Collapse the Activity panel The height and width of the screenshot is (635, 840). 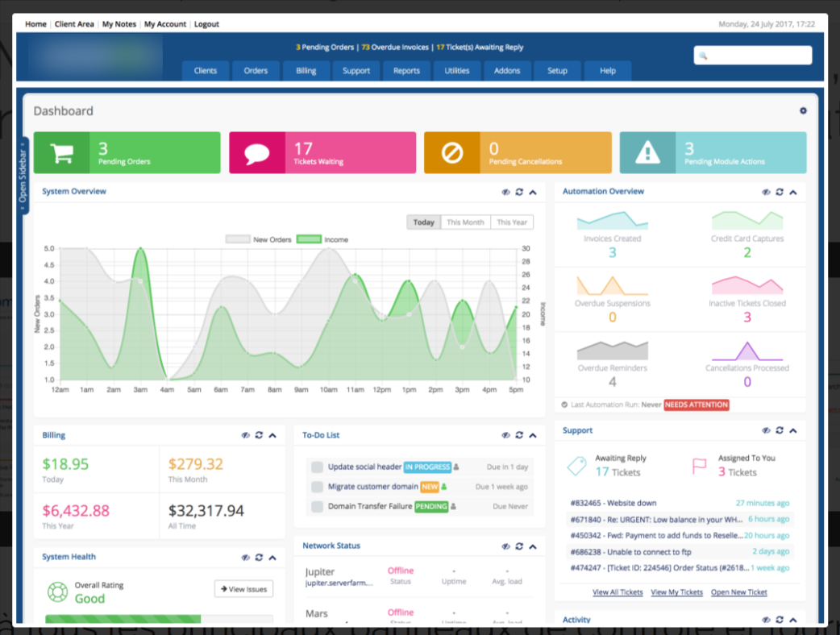[x=793, y=620]
